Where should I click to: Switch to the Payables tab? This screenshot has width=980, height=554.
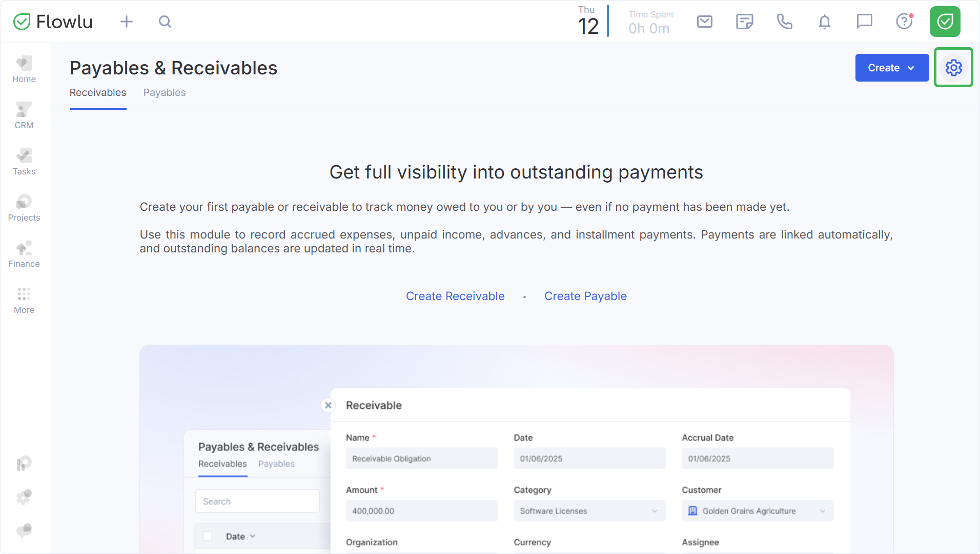pos(164,93)
